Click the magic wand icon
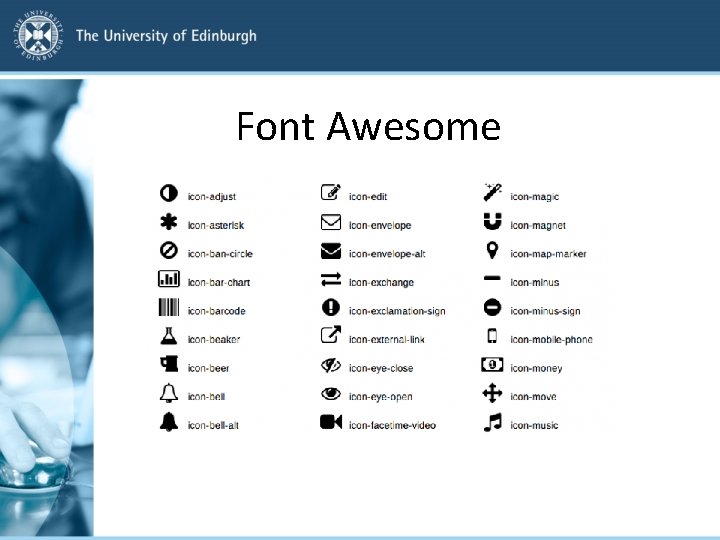 [x=492, y=192]
